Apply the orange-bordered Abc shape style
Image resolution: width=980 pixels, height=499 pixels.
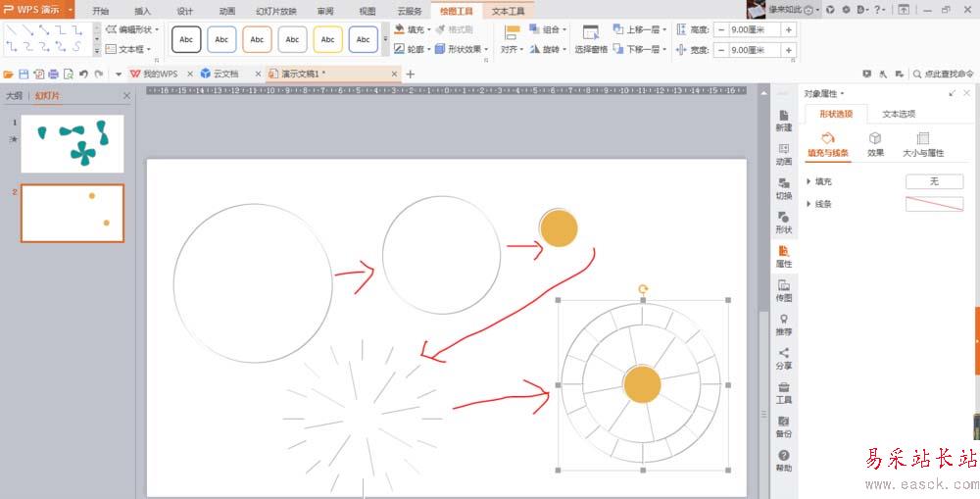point(257,39)
